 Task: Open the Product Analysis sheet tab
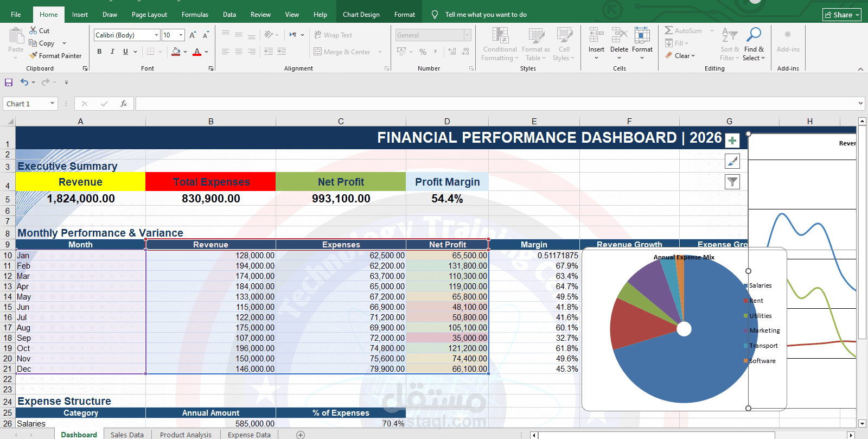(x=186, y=435)
